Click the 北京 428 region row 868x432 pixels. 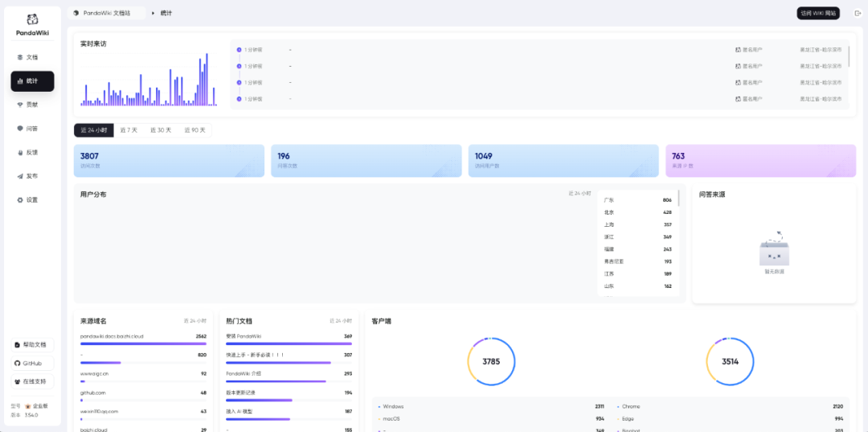tap(637, 212)
